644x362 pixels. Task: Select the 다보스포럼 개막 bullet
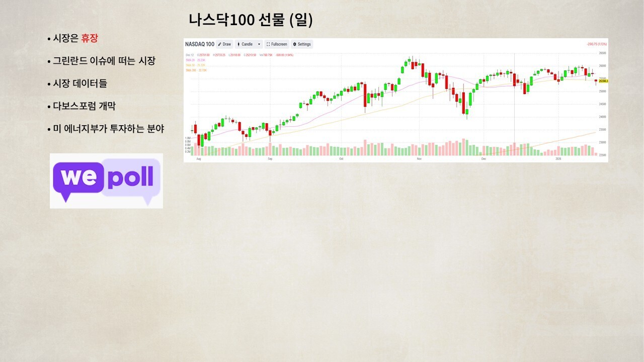coord(85,106)
